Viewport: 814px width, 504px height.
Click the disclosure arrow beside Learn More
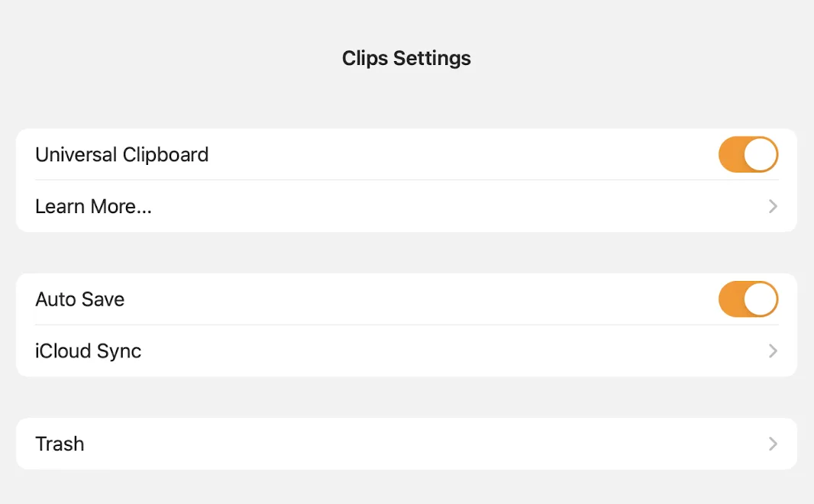pos(772,206)
